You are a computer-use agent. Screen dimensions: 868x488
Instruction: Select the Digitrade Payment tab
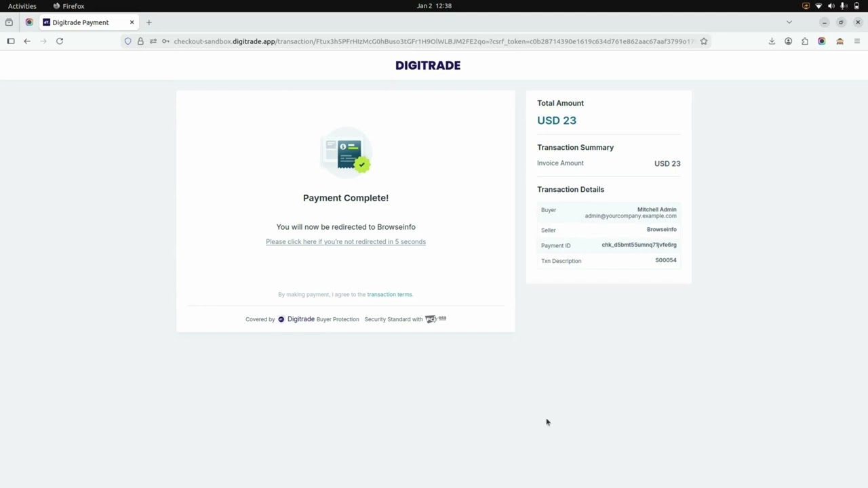pyautogui.click(x=89, y=22)
